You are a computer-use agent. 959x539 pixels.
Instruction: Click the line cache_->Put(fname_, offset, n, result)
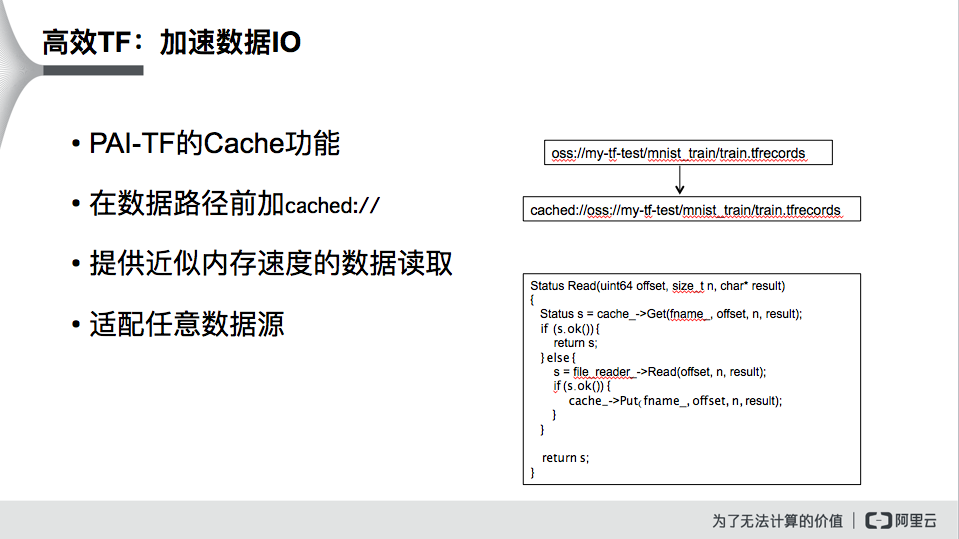675,401
